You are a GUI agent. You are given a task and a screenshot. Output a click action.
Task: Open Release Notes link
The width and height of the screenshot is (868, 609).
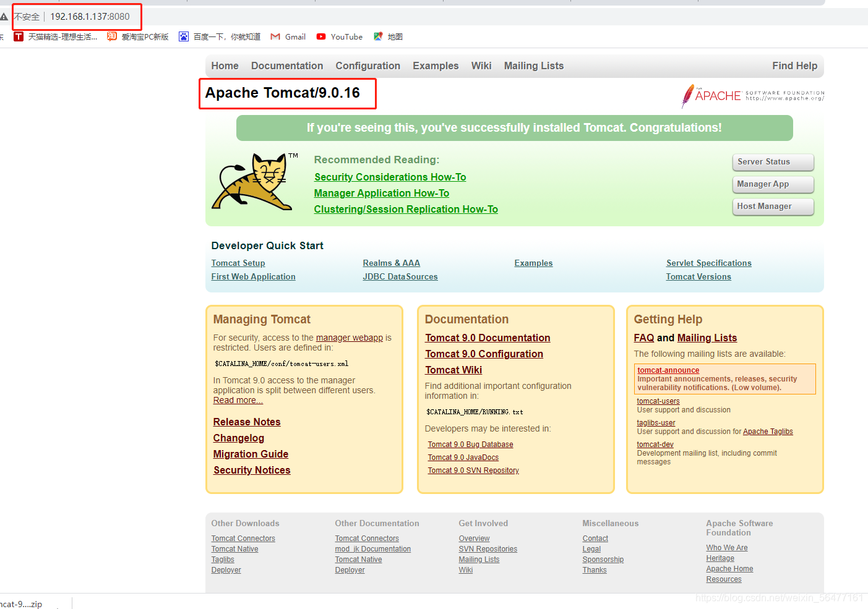click(246, 422)
